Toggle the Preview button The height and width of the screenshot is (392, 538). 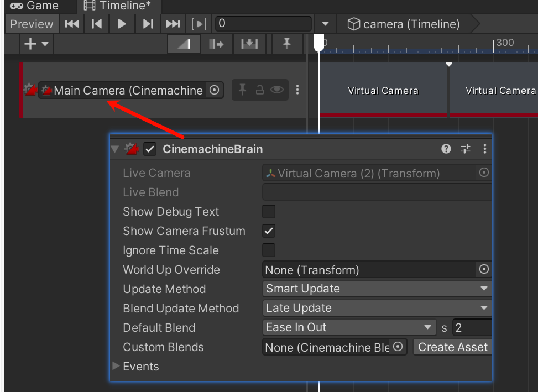click(x=32, y=24)
